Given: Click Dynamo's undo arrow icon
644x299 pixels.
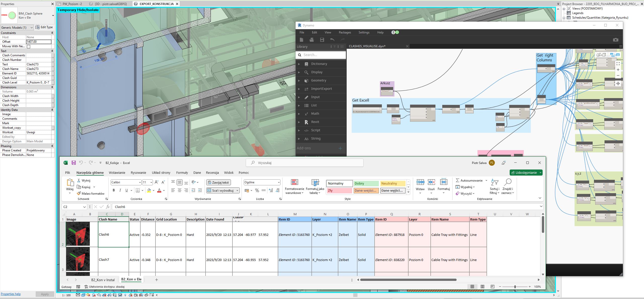Looking at the screenshot, I should pyautogui.click(x=332, y=40).
